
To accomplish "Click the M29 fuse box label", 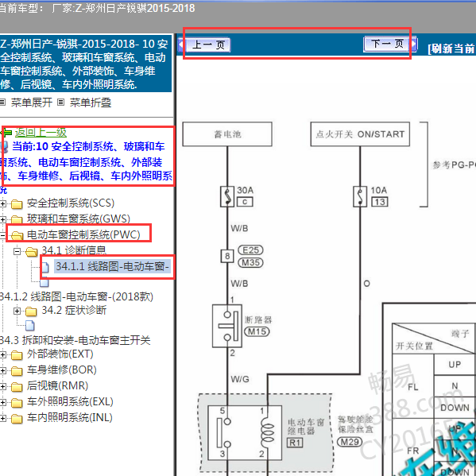I will (x=350, y=442).
